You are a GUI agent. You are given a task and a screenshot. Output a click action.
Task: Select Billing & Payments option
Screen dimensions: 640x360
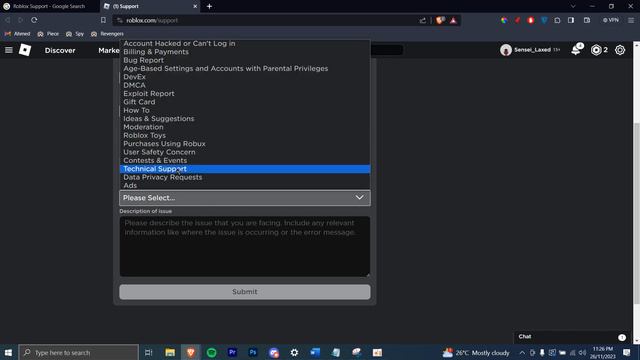(x=245, y=52)
